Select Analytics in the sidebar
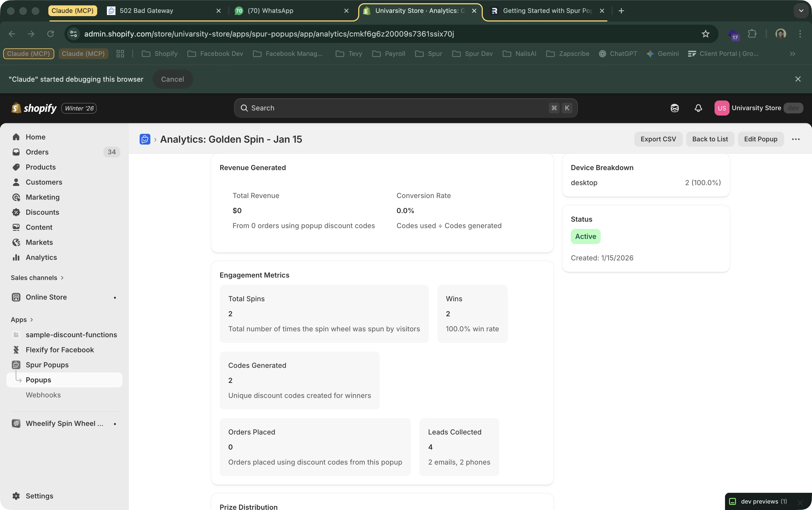Viewport: 812px width, 510px height. point(41,257)
